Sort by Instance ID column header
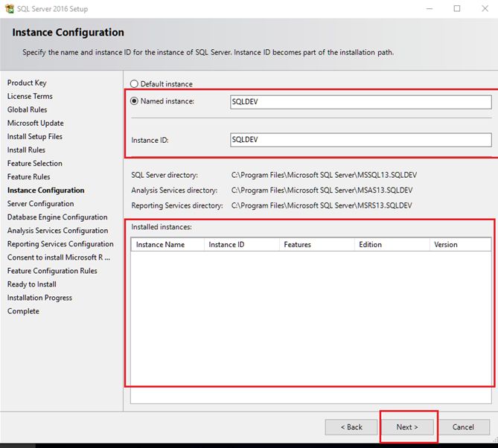498x448 pixels. (242, 245)
